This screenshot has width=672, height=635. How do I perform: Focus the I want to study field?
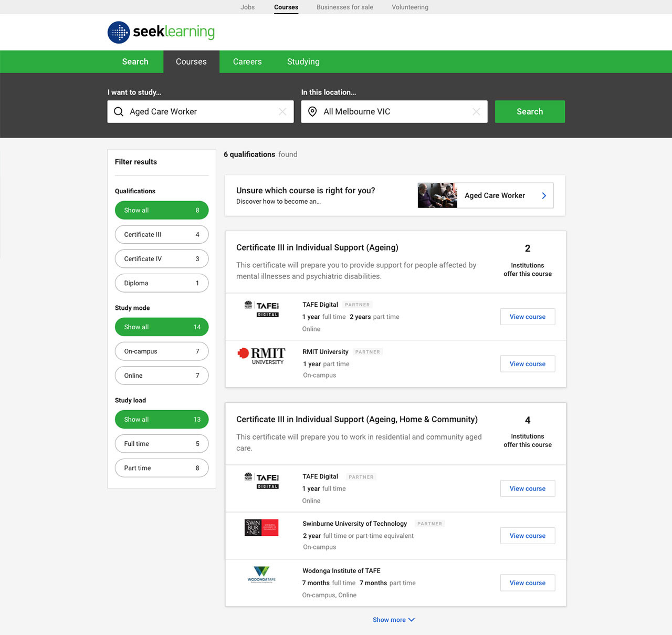coord(201,111)
